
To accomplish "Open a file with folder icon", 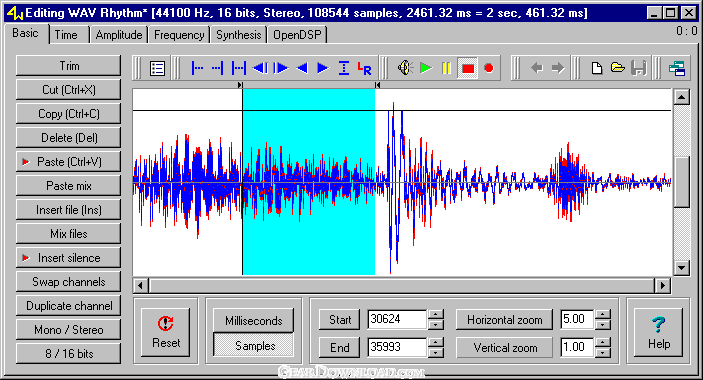I will [618, 68].
